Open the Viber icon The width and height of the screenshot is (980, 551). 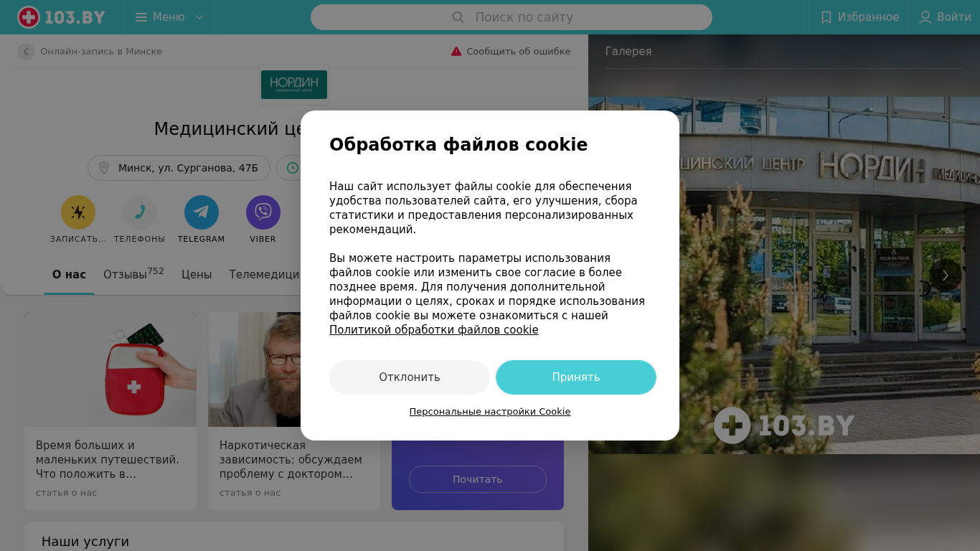[263, 212]
